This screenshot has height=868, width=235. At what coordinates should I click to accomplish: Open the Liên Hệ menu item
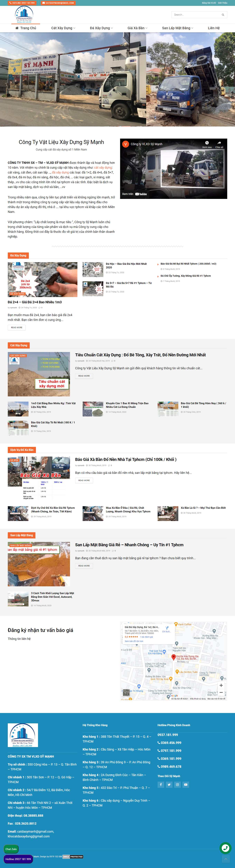coord(213,28)
